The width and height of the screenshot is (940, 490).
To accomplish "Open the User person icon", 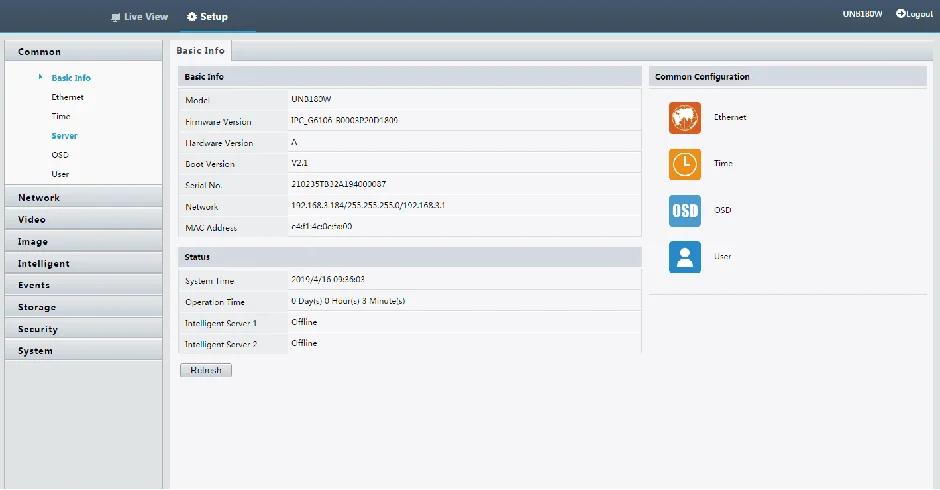I will pos(685,257).
